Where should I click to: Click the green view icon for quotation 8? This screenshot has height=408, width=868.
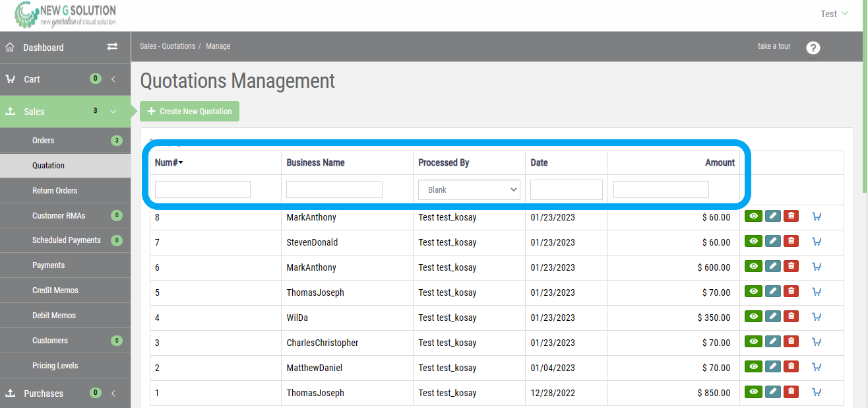(753, 216)
